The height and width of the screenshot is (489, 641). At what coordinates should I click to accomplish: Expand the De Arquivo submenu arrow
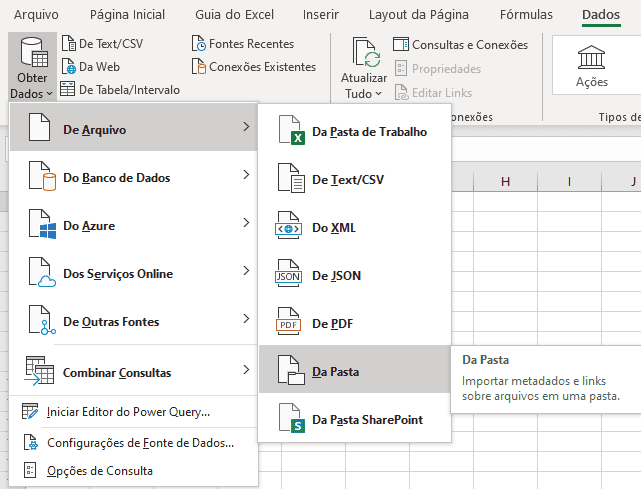click(246, 127)
